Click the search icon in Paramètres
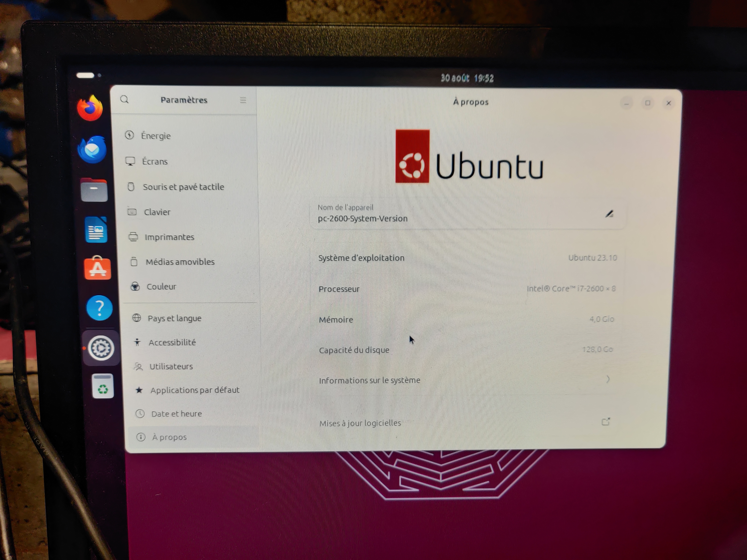Image resolution: width=747 pixels, height=560 pixels. [x=125, y=99]
